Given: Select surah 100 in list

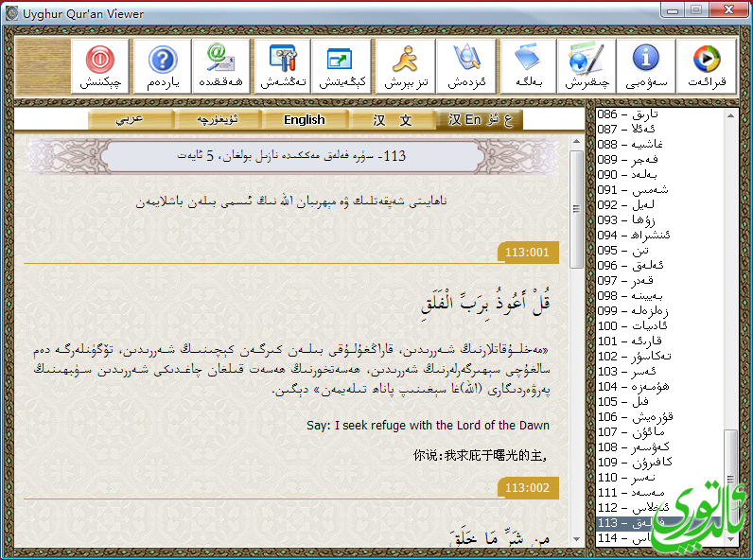Looking at the screenshot, I should coord(659,325).
